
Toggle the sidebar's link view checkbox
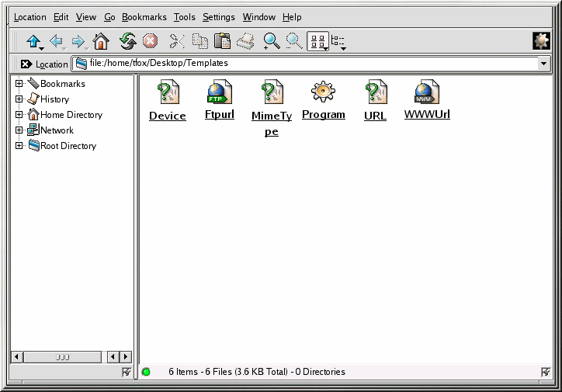[127, 373]
